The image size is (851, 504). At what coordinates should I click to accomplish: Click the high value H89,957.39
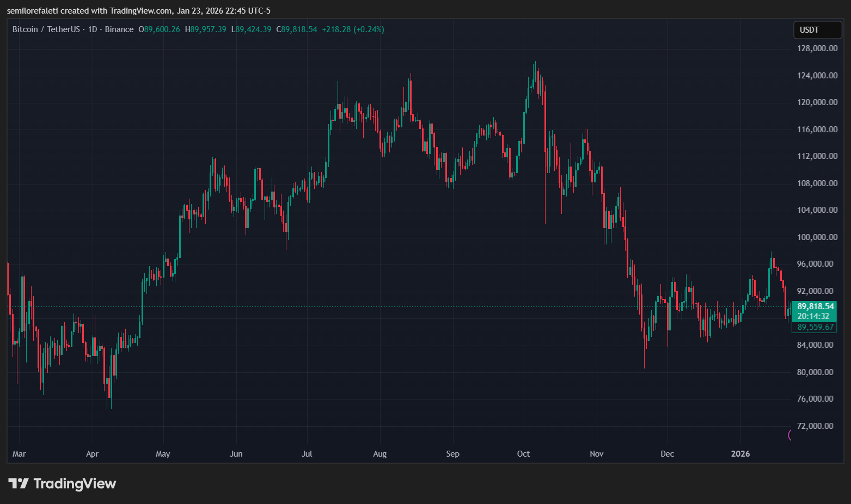205,29
